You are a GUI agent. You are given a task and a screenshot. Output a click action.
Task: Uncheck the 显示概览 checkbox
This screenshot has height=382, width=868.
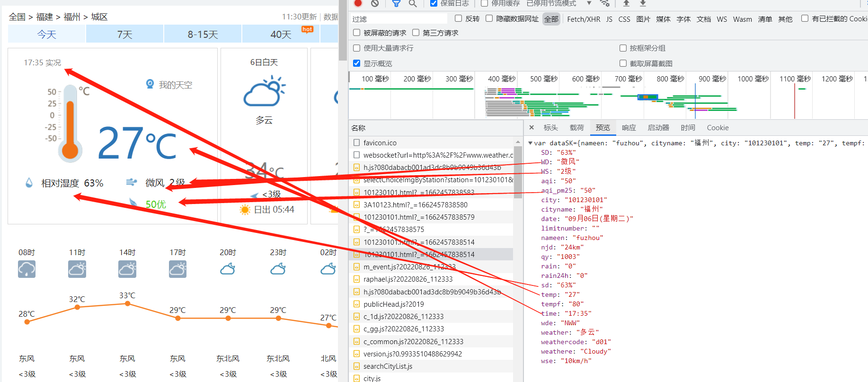click(357, 63)
